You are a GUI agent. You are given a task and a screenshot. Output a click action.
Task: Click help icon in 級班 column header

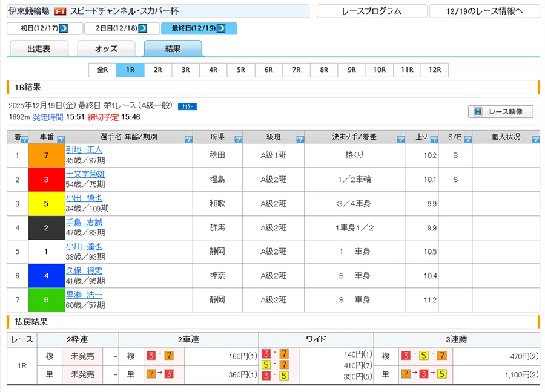(299, 140)
